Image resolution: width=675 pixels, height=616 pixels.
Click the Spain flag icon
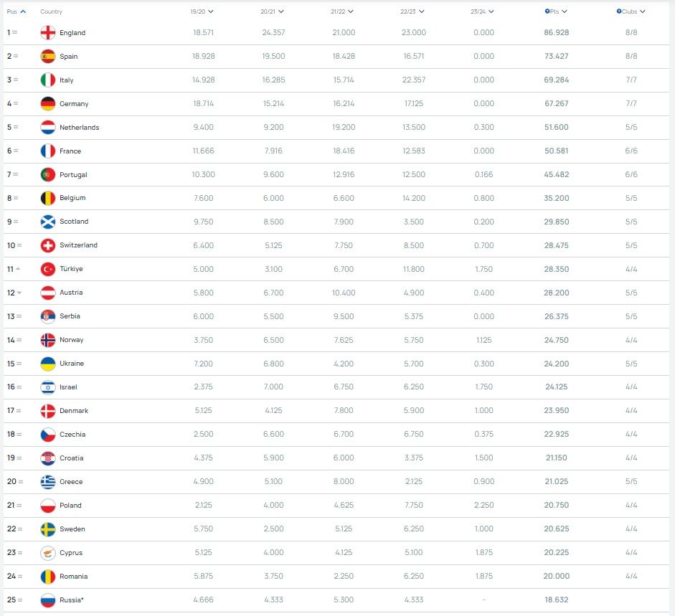48,57
